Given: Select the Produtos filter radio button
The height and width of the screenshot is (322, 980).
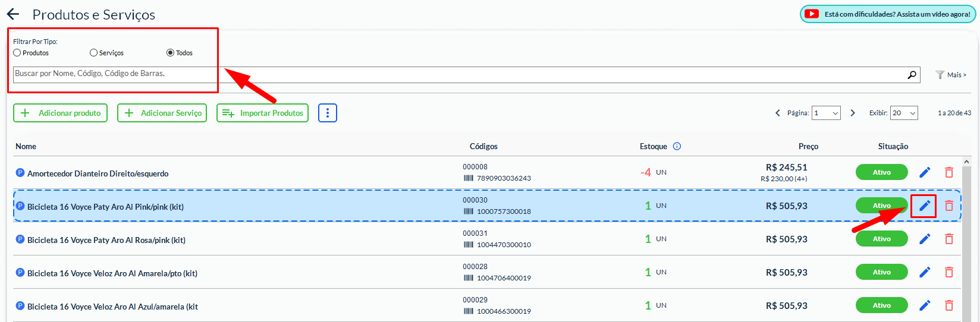Looking at the screenshot, I should pos(17,53).
